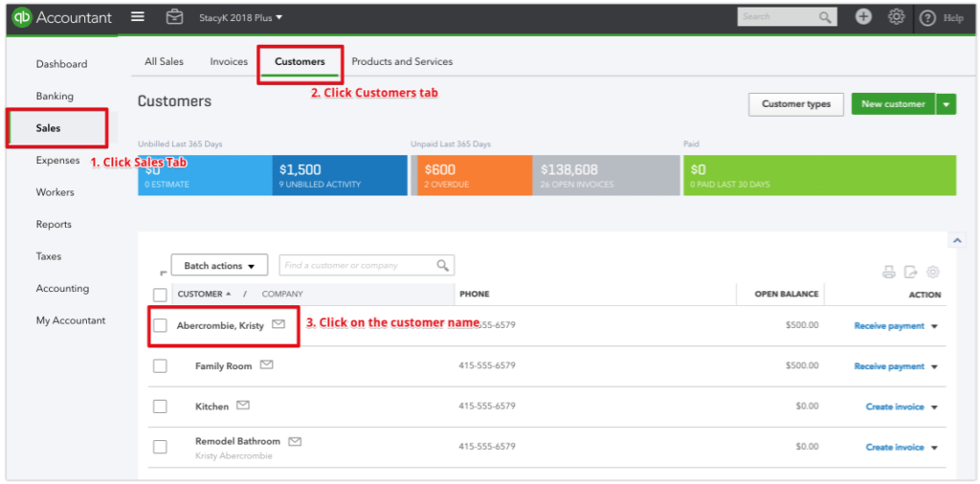Go to Dashboard in left navigation

coord(62,64)
